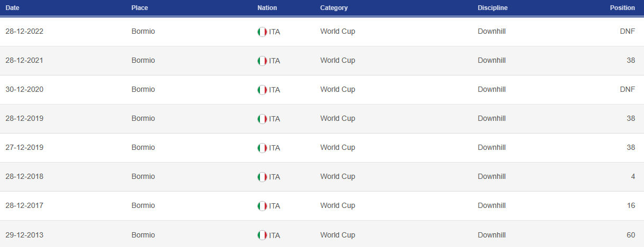Screen dimensions: 644x247
Task: Click the Italy flag in 28-12-2018 row
Action: pyautogui.click(x=262, y=177)
